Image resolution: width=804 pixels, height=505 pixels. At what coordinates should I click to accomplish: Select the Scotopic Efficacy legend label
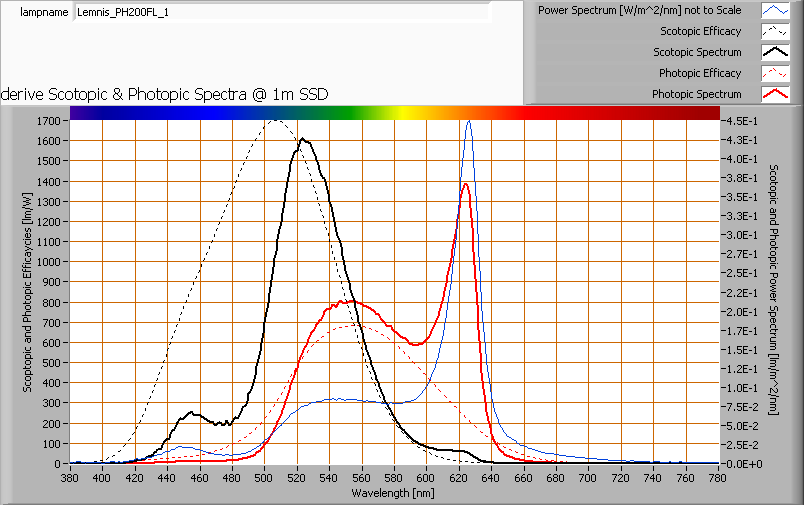point(700,31)
